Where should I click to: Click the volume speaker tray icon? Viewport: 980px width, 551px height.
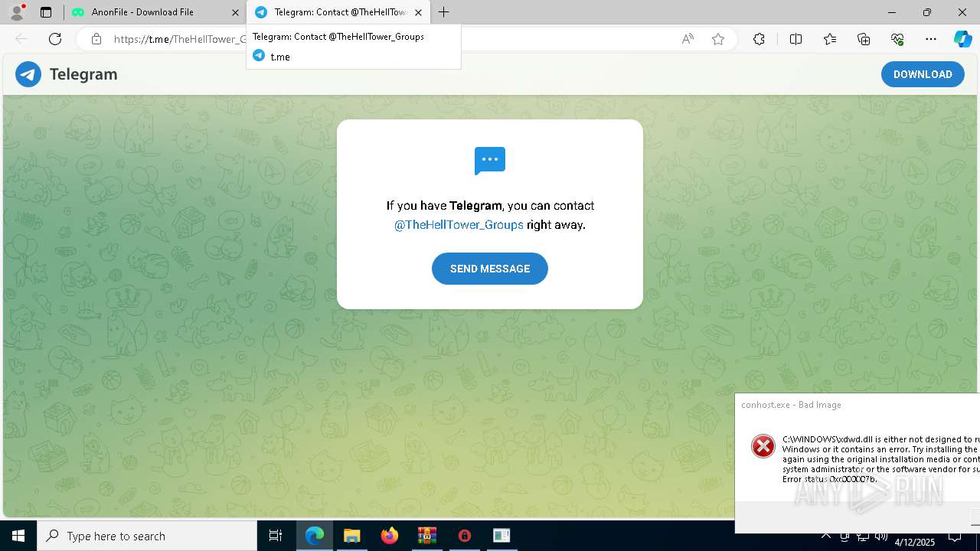881,536
